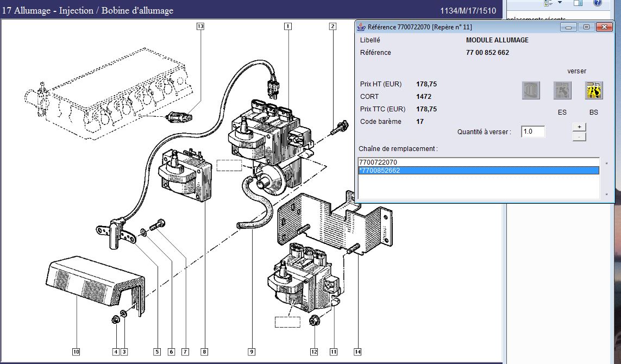This screenshot has height=364, width=621.
Task: Increase quantity with the plus button
Action: click(x=579, y=127)
